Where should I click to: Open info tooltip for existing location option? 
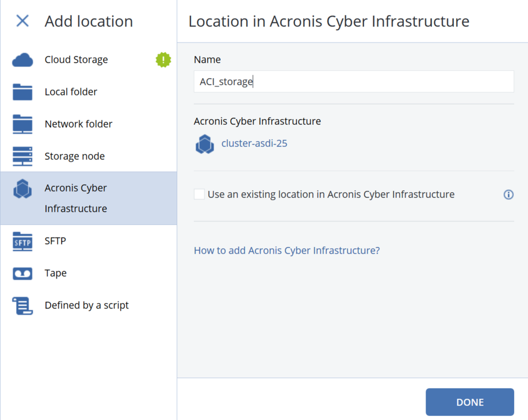coord(508,194)
